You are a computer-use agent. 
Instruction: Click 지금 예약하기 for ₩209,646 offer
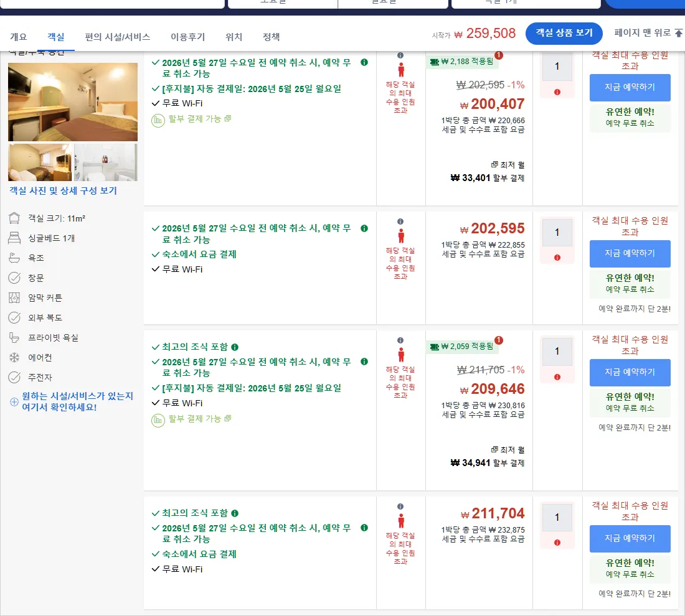[630, 372]
